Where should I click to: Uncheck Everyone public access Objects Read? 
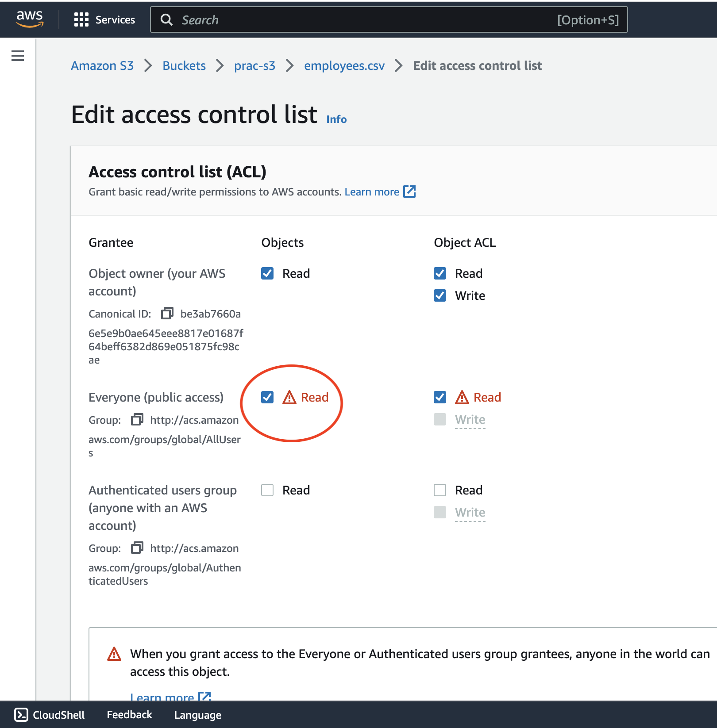[x=267, y=397]
